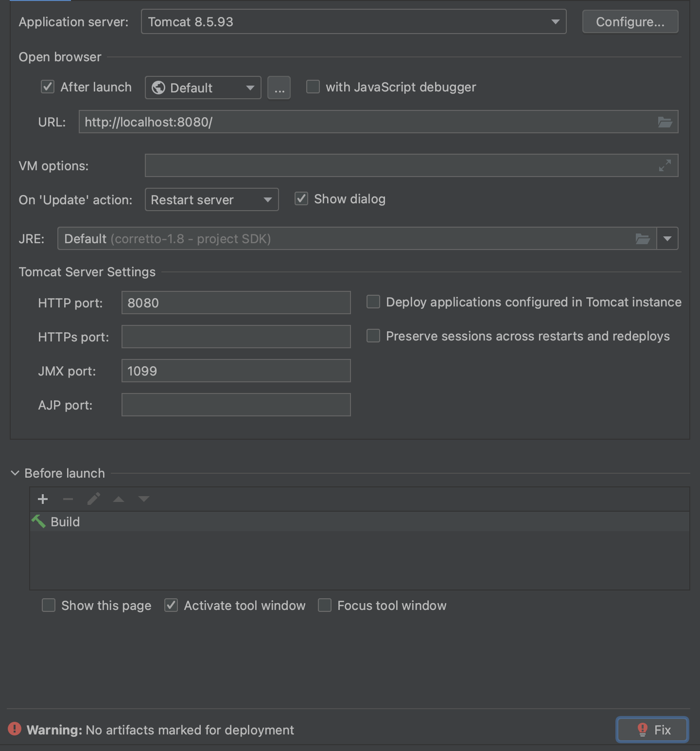Image resolution: width=700 pixels, height=751 pixels.
Task: Click the remove task minus icon
Action: [x=68, y=499]
